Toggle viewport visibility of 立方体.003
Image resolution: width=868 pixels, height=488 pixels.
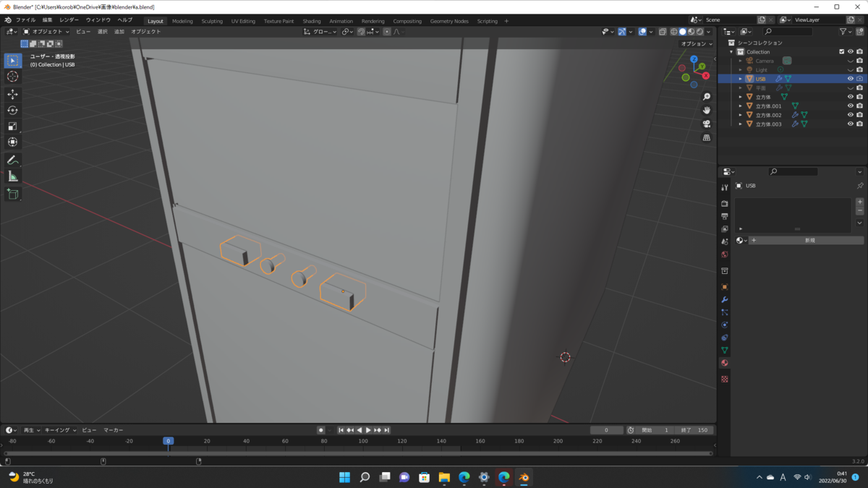851,124
